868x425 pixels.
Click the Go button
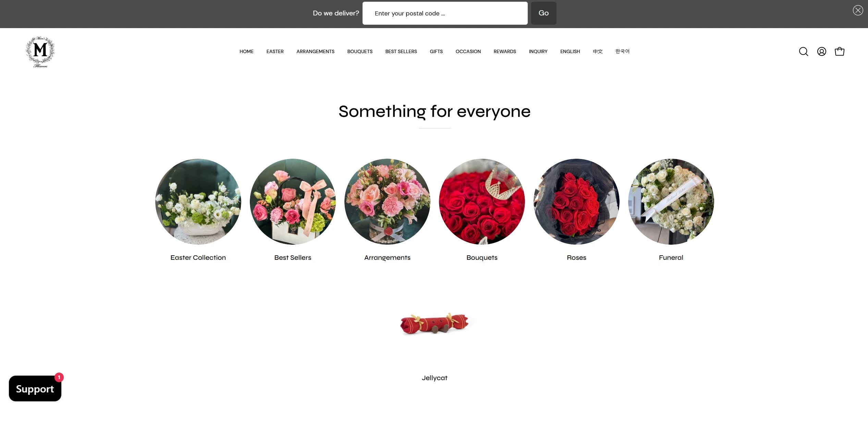(x=543, y=13)
